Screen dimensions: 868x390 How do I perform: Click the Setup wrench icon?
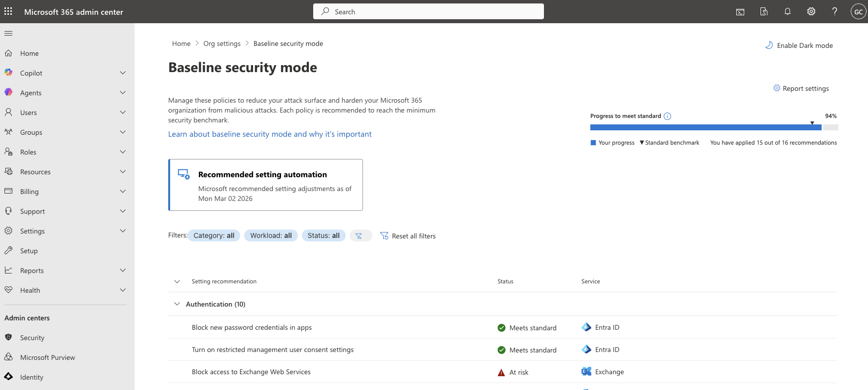click(8, 250)
